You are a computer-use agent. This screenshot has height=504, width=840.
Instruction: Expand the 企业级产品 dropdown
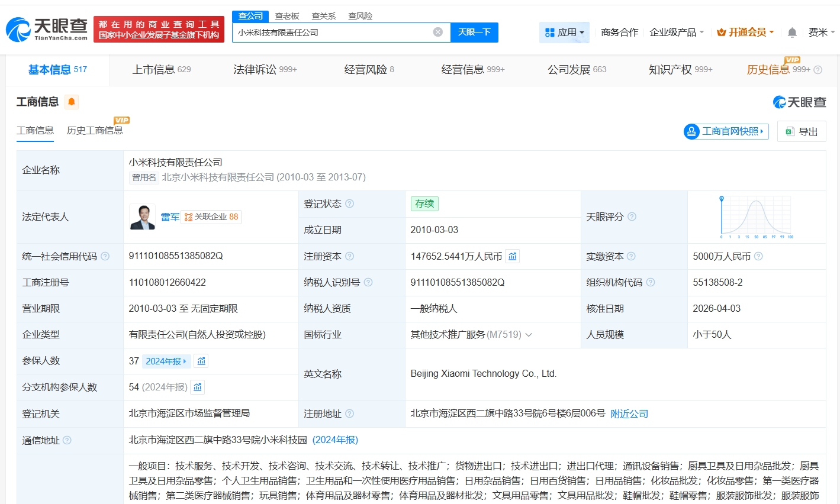[x=676, y=33]
